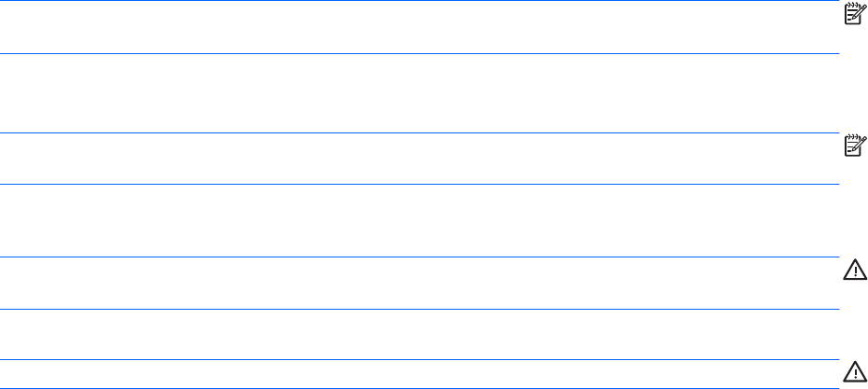
Task: Click the blue top border of upper caution
Action: 418,257
